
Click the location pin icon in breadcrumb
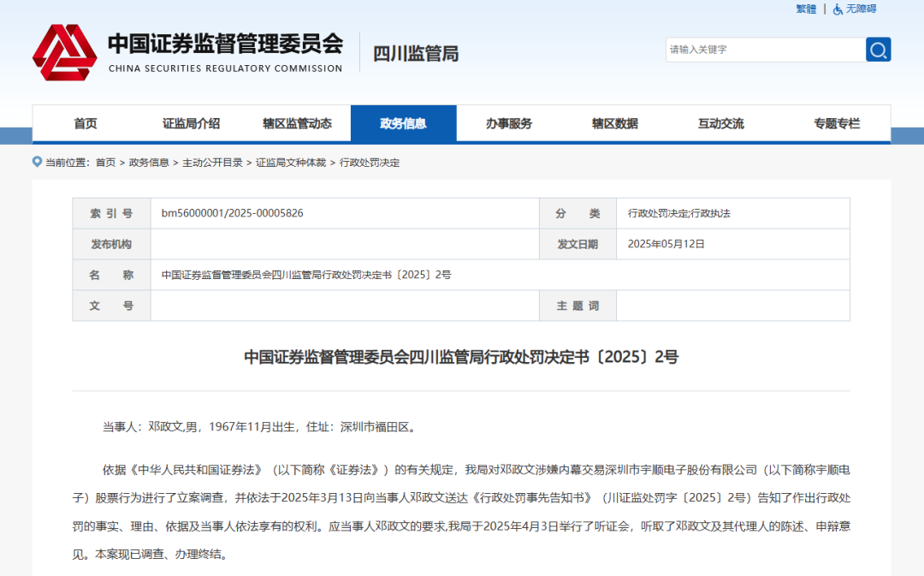click(37, 162)
